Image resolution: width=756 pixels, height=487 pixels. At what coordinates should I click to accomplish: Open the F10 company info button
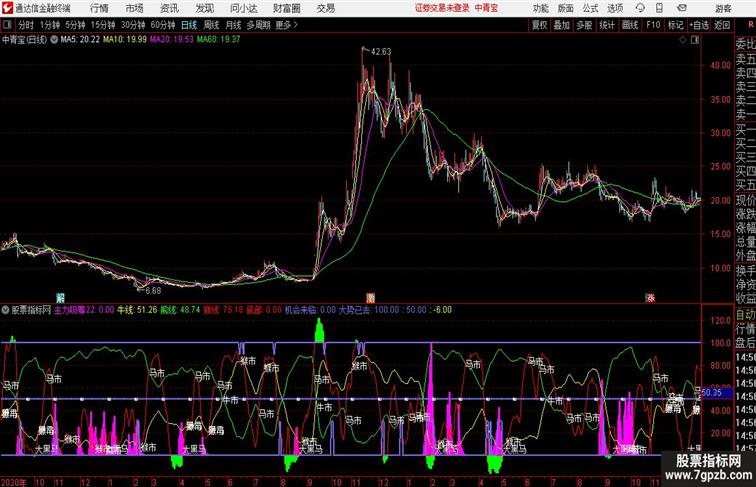[653, 25]
